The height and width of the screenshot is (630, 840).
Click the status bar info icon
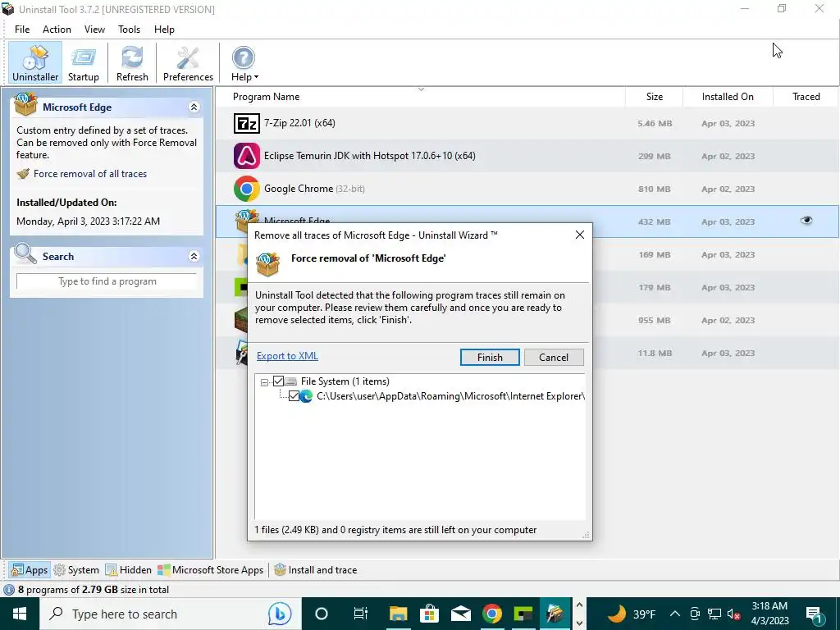click(9, 590)
